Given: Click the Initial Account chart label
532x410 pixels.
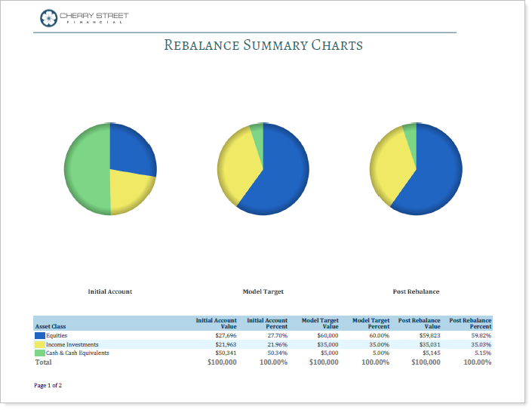Looking at the screenshot, I should click(x=109, y=291).
